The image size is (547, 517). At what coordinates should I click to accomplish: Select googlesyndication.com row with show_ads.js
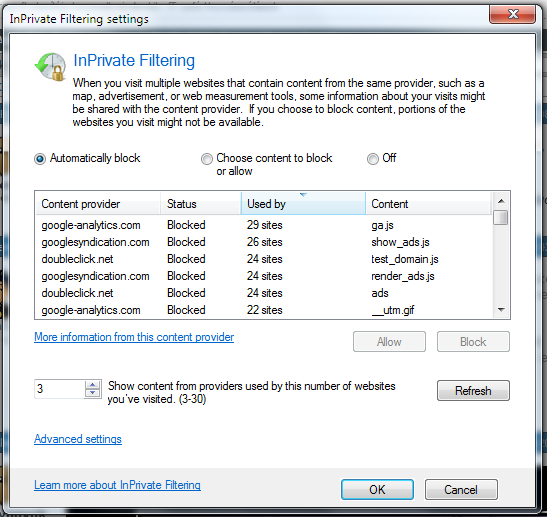264,242
